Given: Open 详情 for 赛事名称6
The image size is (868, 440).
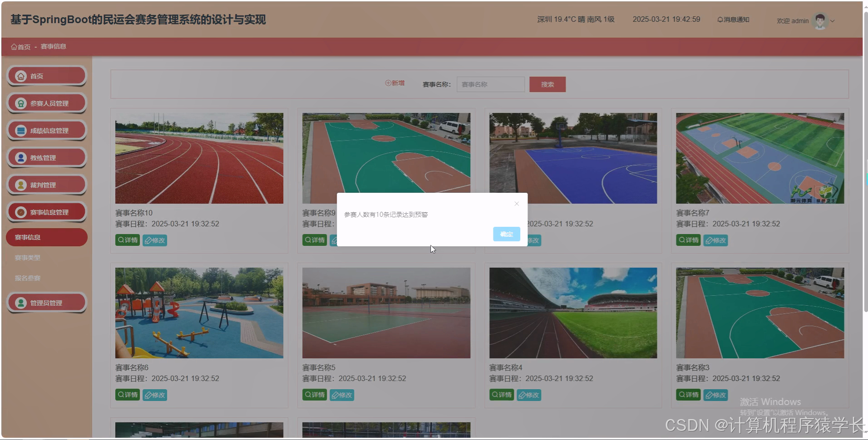Looking at the screenshot, I should pos(128,395).
